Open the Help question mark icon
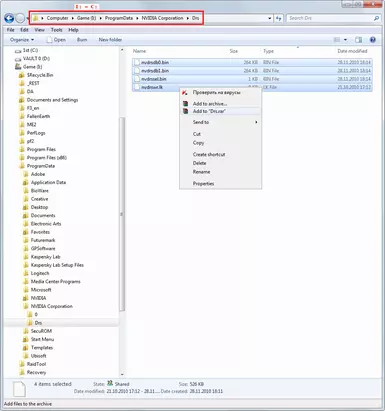This screenshot has height=411, width=385. coord(373,40)
